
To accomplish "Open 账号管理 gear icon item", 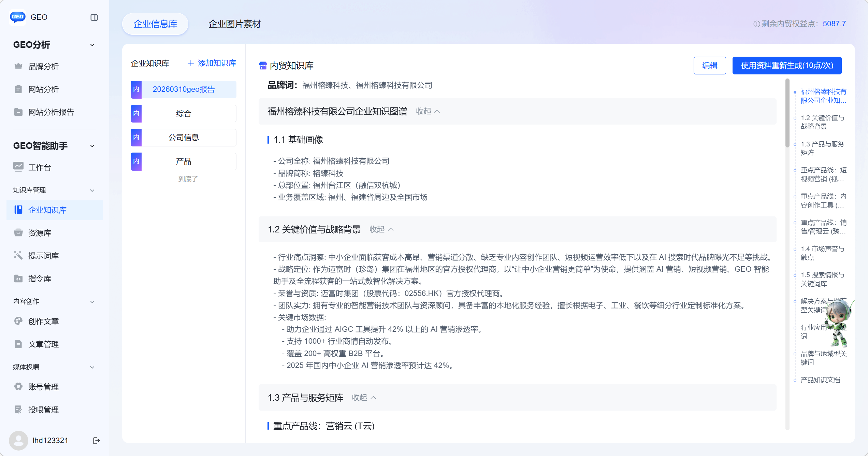I will [18, 387].
